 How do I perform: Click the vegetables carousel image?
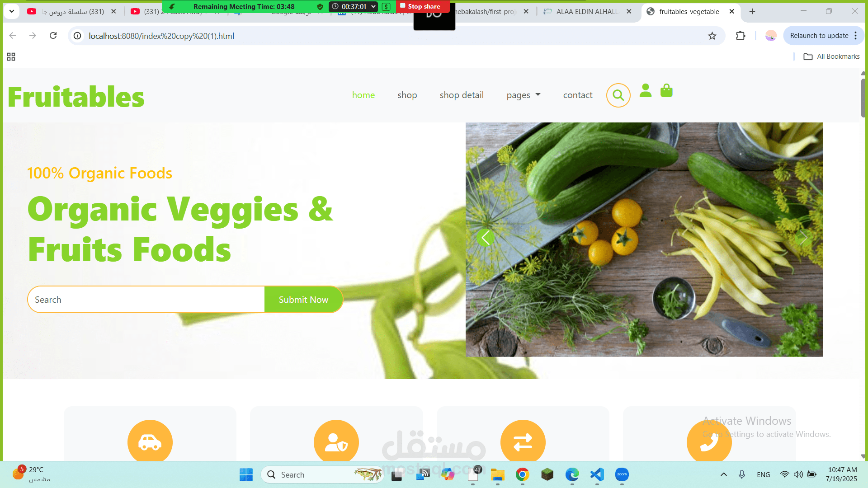(x=644, y=239)
